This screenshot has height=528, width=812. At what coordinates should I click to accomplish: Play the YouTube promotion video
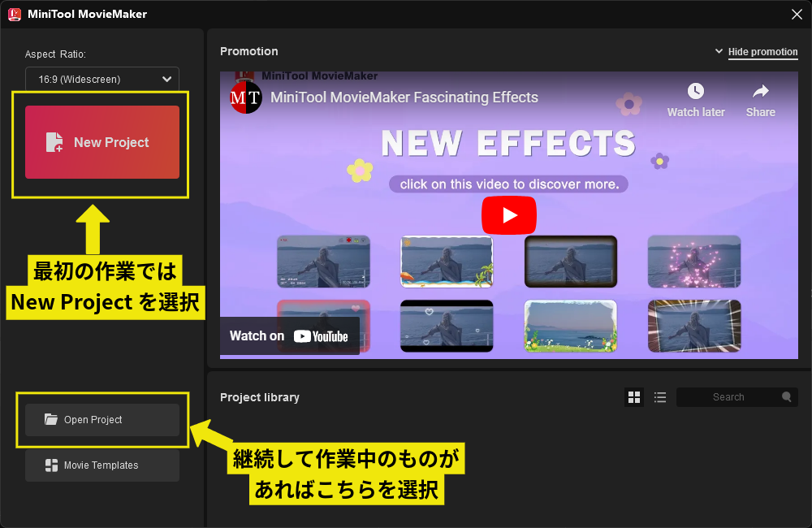tap(509, 215)
